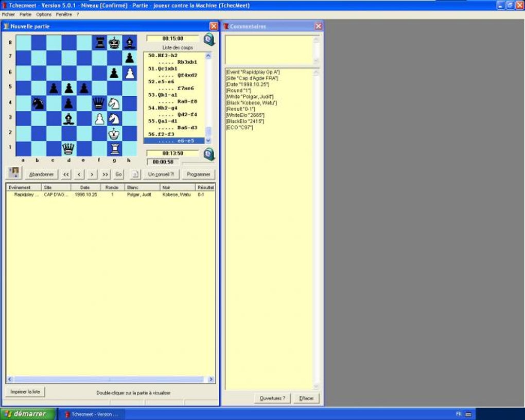Jump to last move with >> button

tap(105, 174)
